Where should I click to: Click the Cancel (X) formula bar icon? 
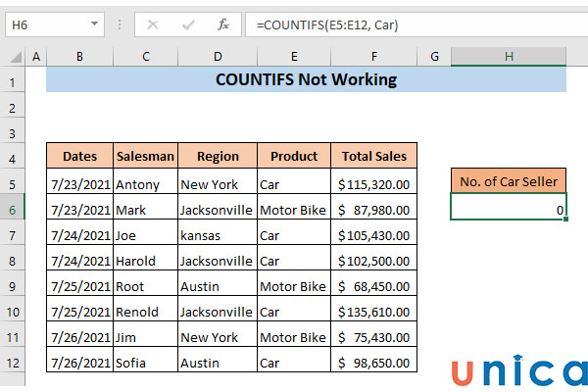153,23
